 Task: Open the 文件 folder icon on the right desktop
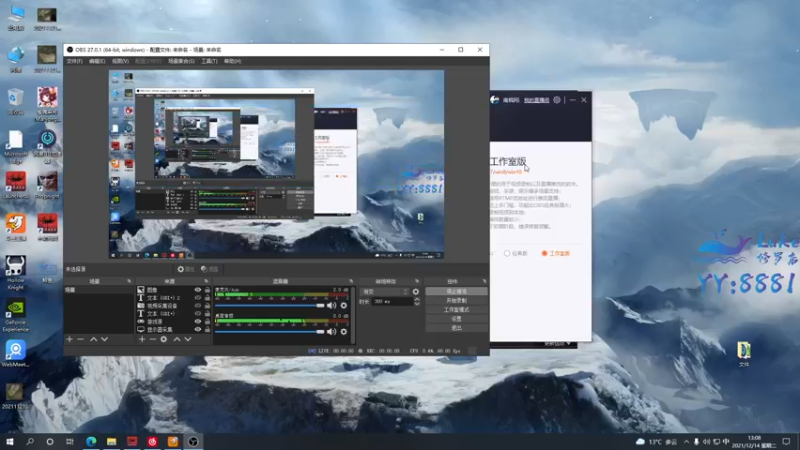744,354
